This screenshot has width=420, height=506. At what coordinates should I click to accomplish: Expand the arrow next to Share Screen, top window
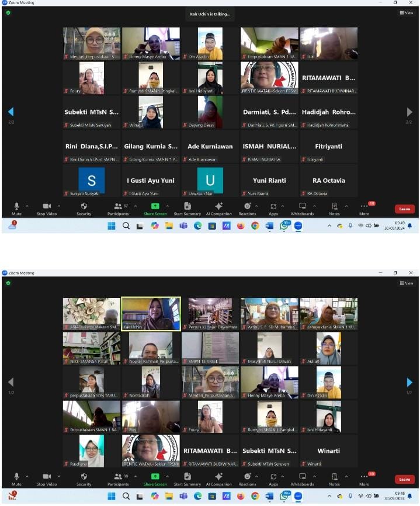167,206
